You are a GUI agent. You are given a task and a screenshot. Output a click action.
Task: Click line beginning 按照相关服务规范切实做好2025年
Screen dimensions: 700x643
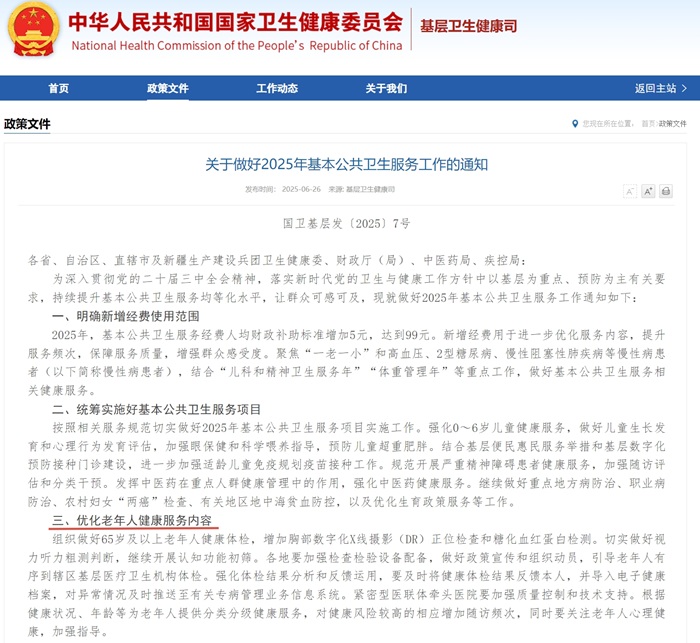pos(358,427)
